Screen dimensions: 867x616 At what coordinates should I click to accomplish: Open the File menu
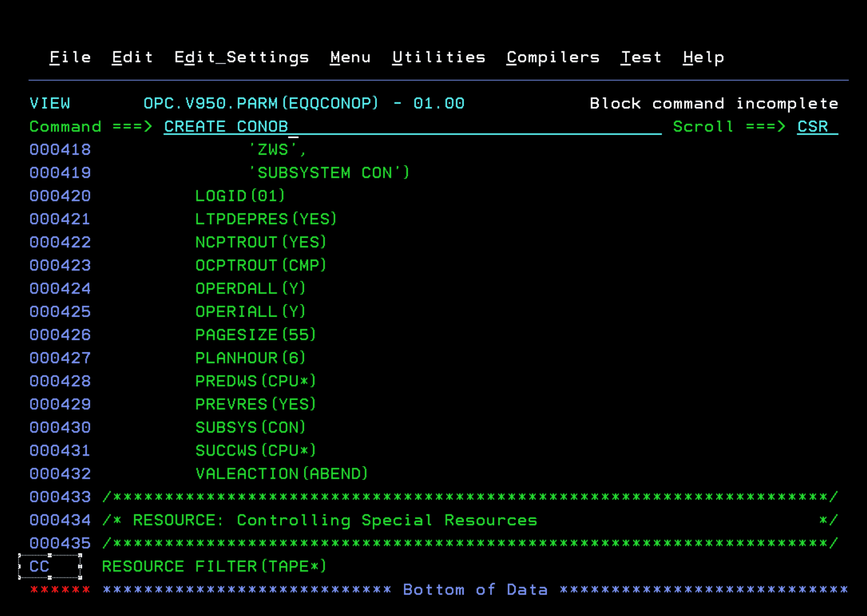click(70, 57)
